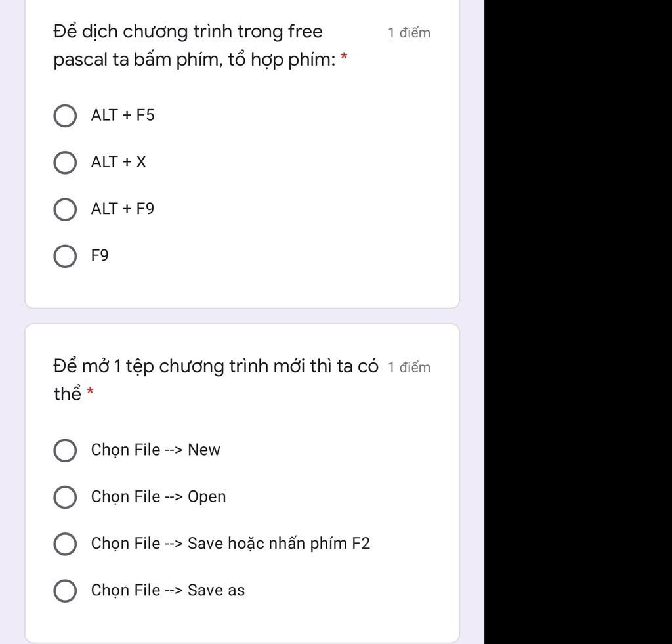Select radio circle for Chọn File --> New

click(65, 450)
